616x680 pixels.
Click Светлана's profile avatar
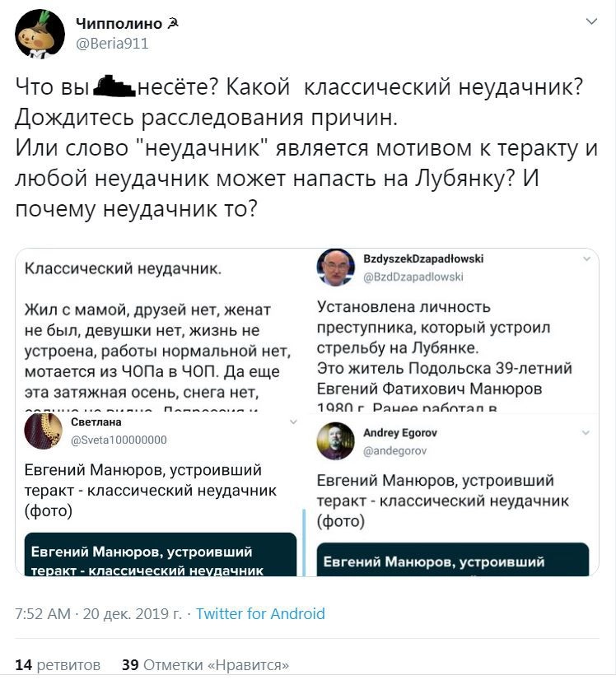(44, 431)
